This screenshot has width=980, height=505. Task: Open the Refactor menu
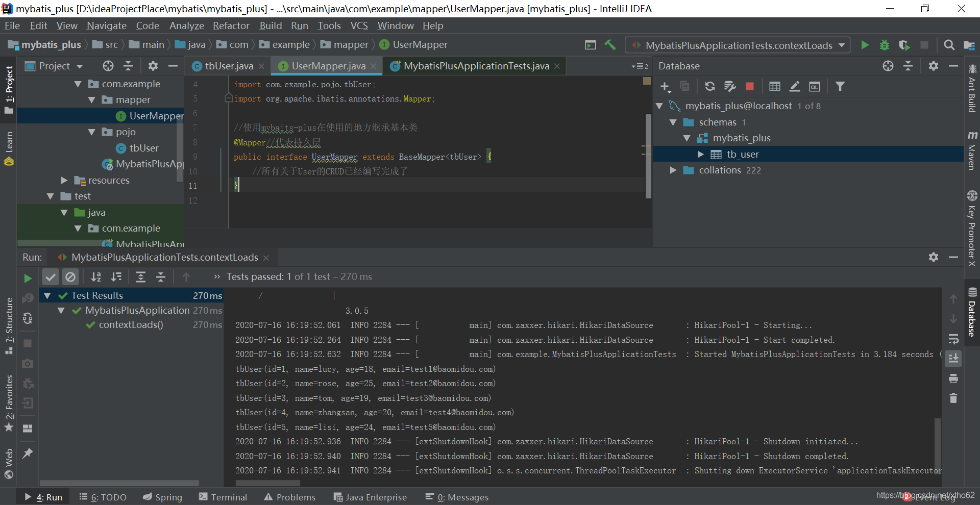[x=231, y=26]
